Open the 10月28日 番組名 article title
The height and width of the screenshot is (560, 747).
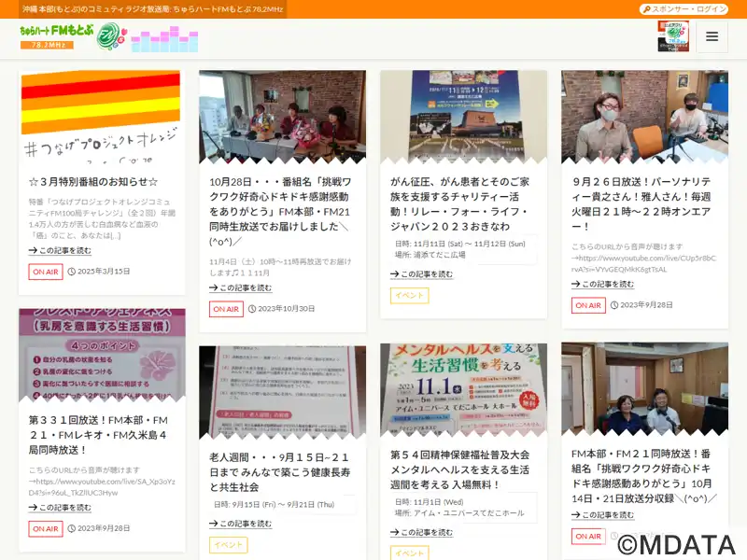(280, 212)
